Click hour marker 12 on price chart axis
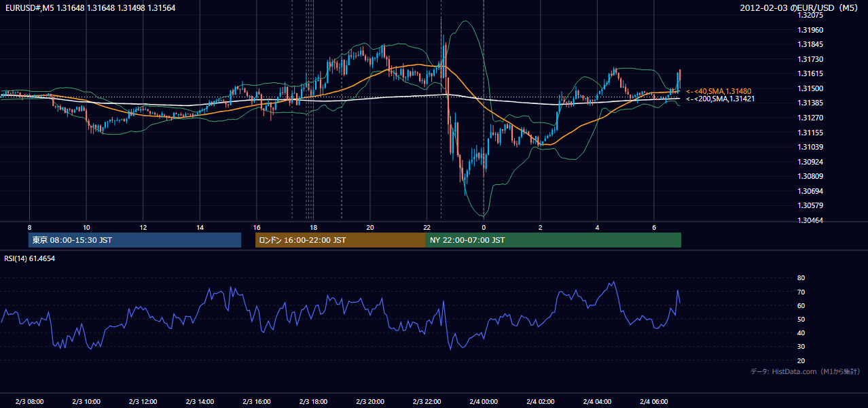 tap(143, 227)
